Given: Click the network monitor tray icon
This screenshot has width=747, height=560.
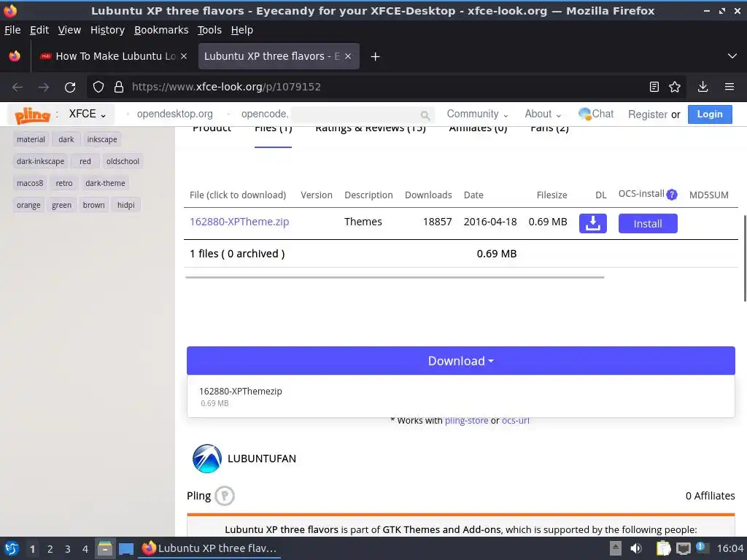Looking at the screenshot, I should click(x=683, y=548).
